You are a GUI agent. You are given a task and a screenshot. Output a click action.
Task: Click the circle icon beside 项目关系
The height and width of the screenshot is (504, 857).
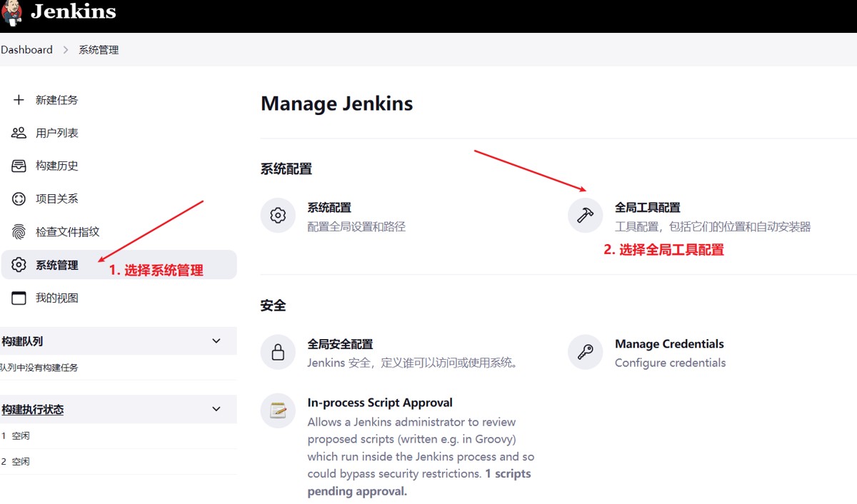(x=19, y=198)
